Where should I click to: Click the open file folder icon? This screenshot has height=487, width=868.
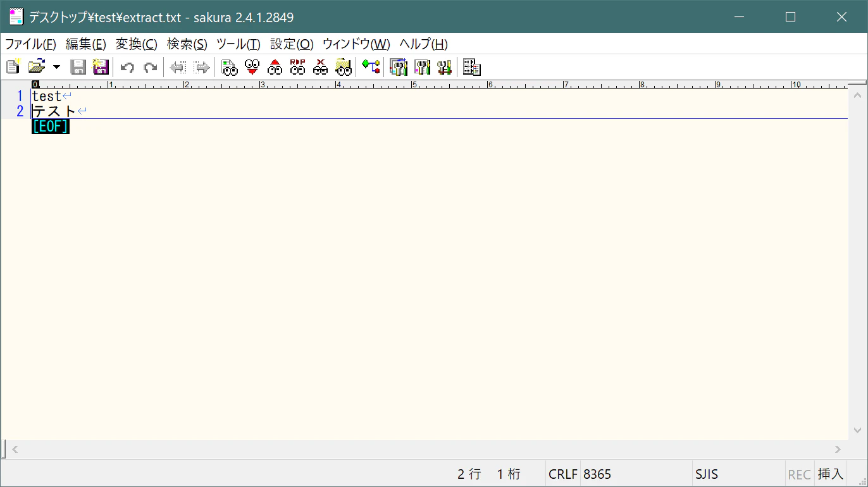click(37, 67)
